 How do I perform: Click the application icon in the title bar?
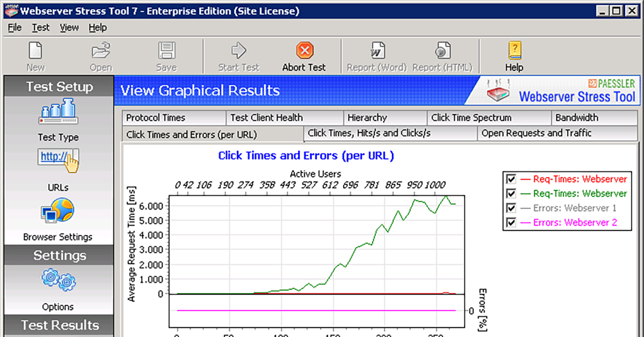pos(12,10)
